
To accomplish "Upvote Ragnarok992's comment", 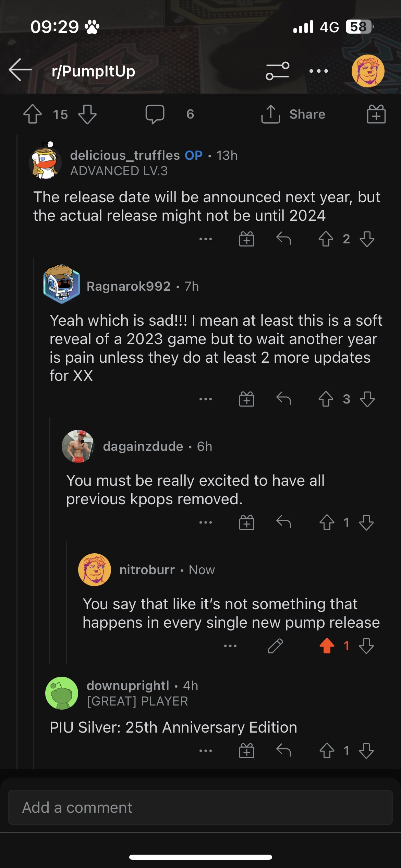I will pyautogui.click(x=326, y=399).
